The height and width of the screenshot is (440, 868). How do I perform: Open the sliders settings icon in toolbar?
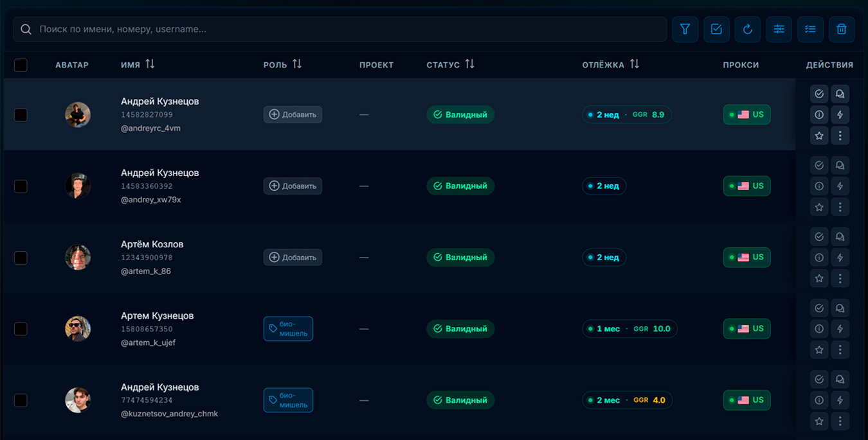coord(779,30)
